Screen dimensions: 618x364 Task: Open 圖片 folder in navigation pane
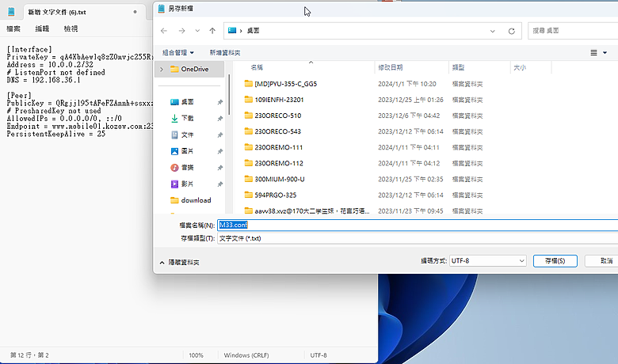click(187, 151)
